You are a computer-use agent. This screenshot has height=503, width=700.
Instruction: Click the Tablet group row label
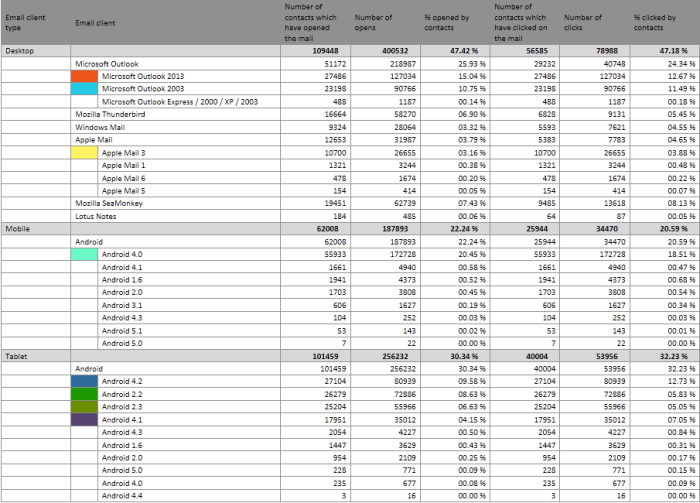18,355
